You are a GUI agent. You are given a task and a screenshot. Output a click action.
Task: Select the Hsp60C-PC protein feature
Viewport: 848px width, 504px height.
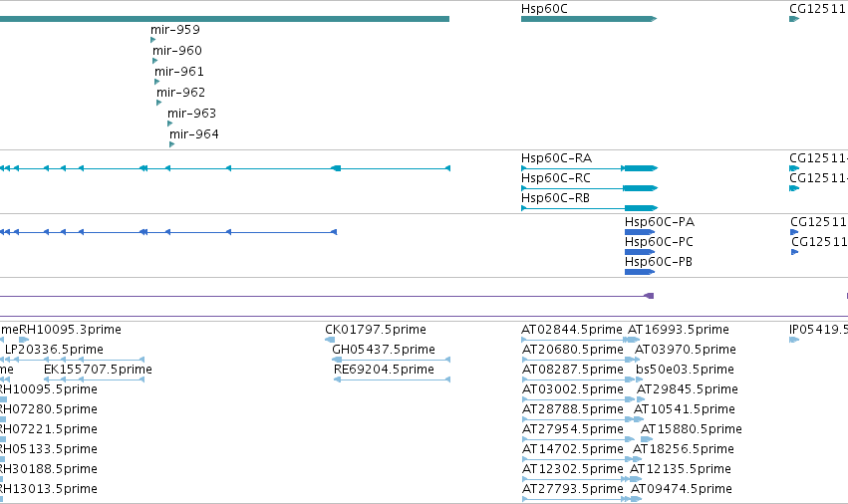tap(640, 252)
